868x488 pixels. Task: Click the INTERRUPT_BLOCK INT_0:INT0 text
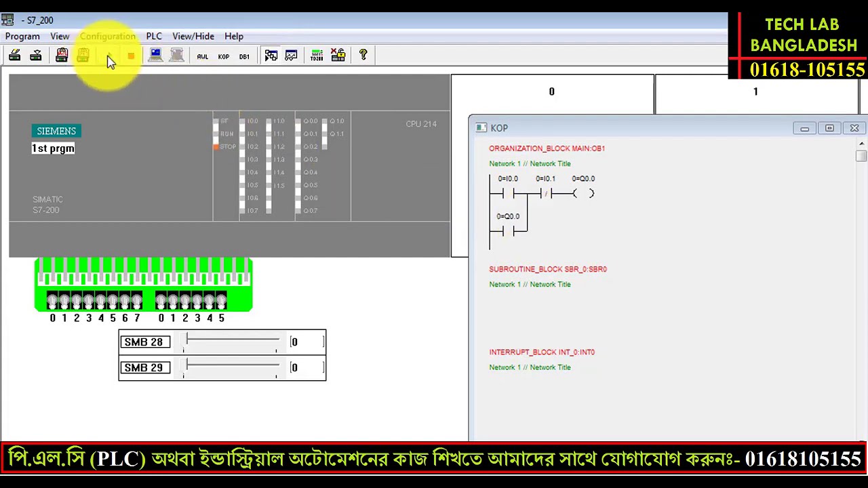pos(542,352)
